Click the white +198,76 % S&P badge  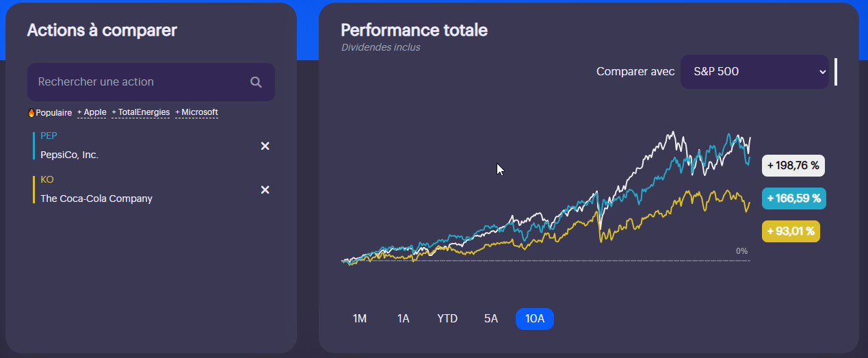pos(793,166)
